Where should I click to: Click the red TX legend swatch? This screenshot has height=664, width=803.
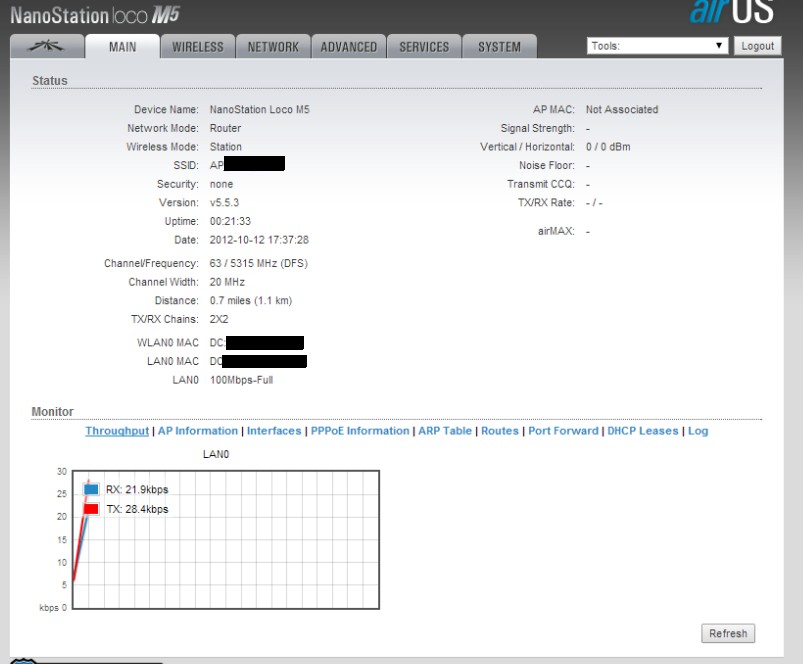[91, 509]
